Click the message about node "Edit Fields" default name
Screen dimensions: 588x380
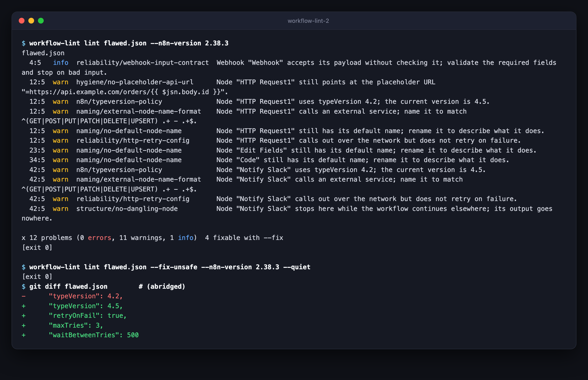pos(376,151)
